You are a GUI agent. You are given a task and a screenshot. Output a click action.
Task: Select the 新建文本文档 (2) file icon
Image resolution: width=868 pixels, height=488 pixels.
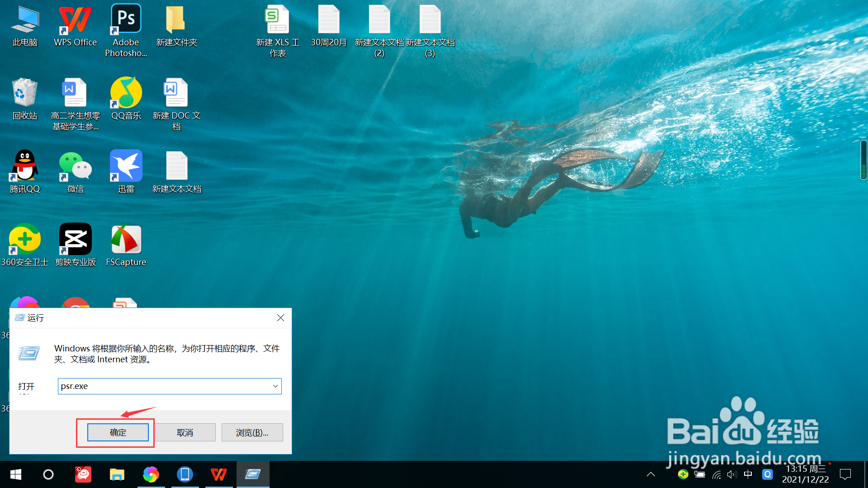pyautogui.click(x=379, y=31)
